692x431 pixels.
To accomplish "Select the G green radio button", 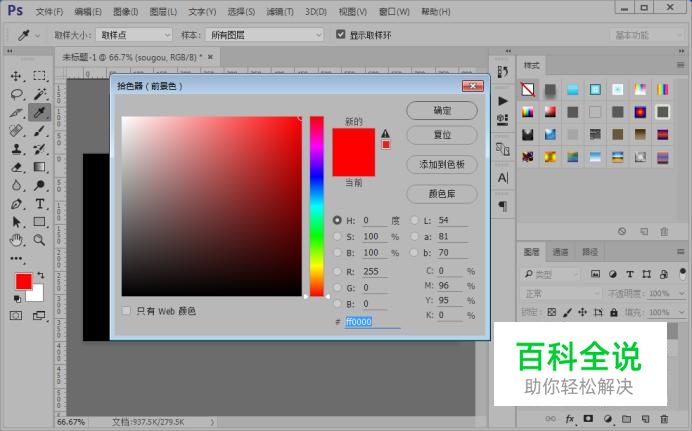I will click(x=337, y=288).
